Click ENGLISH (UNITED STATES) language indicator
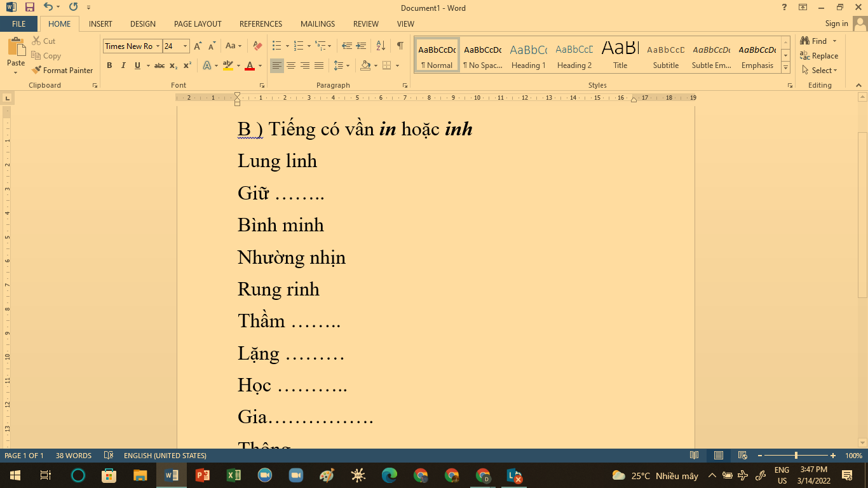This screenshot has width=868, height=488. (165, 456)
